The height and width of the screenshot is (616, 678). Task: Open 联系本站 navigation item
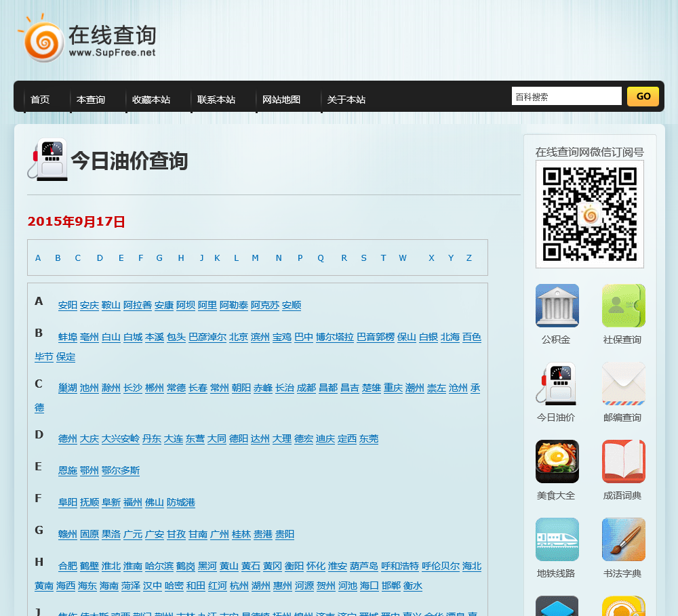[216, 100]
